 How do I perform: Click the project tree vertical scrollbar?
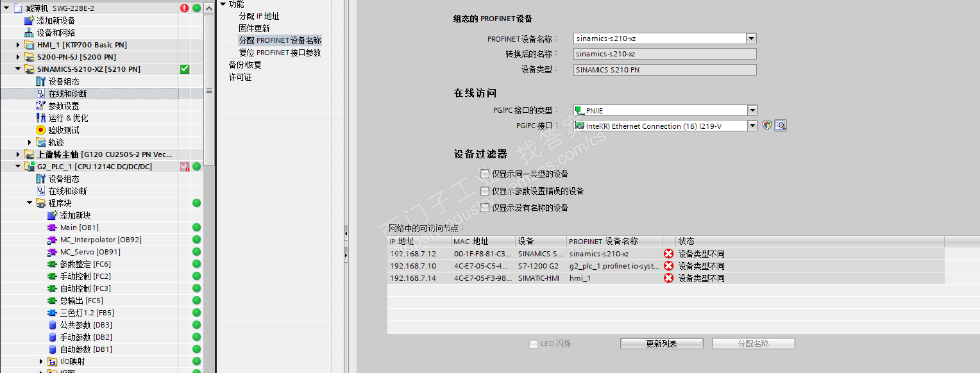(x=208, y=92)
